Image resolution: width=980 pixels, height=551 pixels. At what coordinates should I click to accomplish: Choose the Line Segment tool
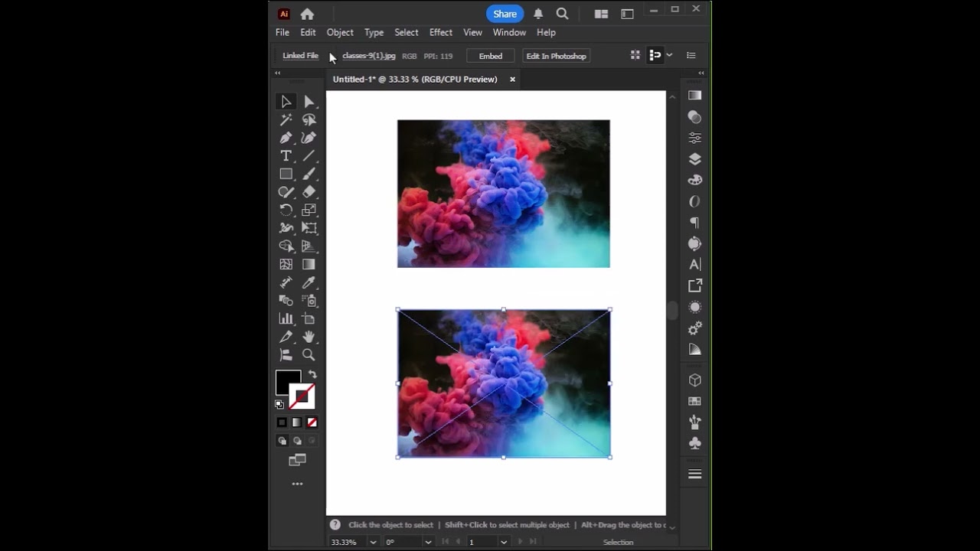point(309,156)
